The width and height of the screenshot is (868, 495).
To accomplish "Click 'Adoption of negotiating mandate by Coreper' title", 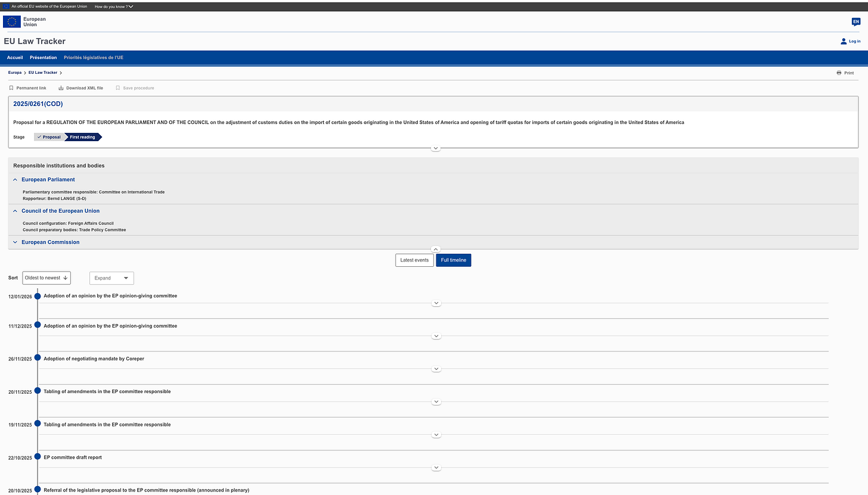I will 94,359.
